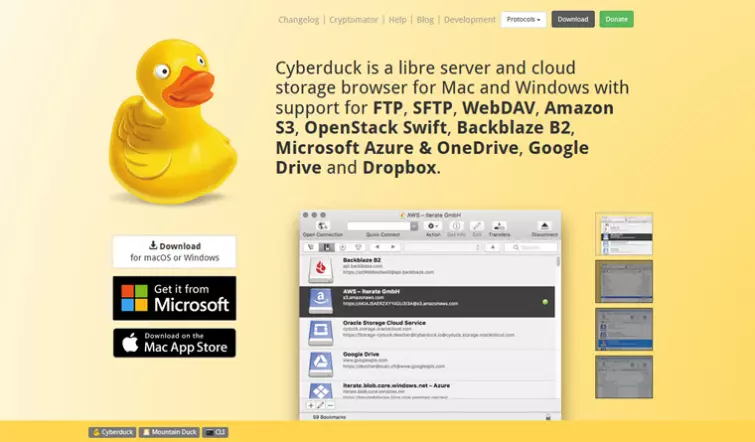Show the first screenshot thumbnail with dark row
Viewport: 755px width, 442px height.
tap(624, 234)
